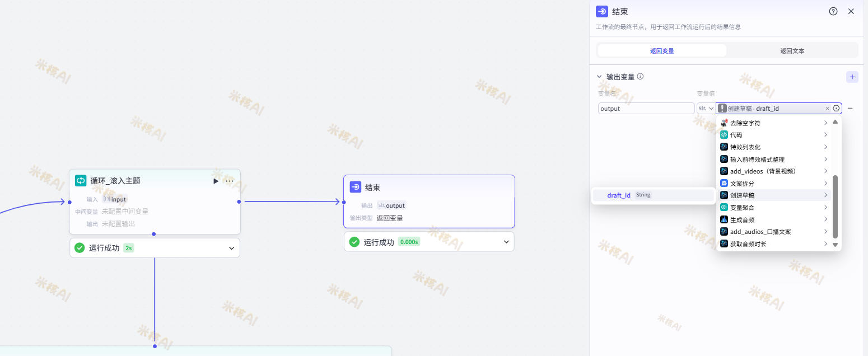Run the 循环_滚入主题 node via play button

[x=216, y=180]
